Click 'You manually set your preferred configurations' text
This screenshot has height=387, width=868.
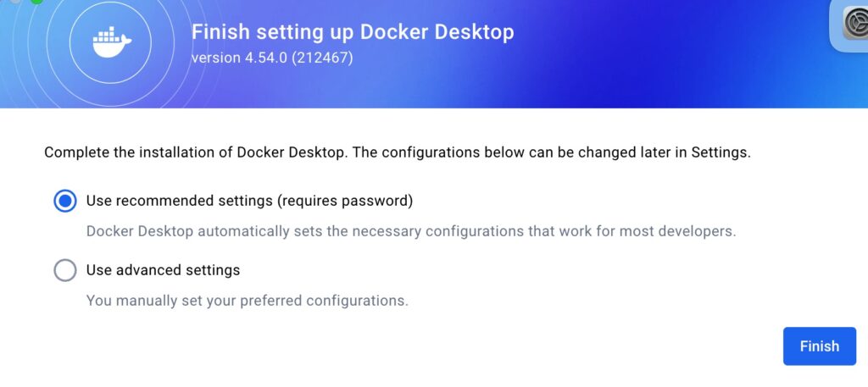point(247,300)
